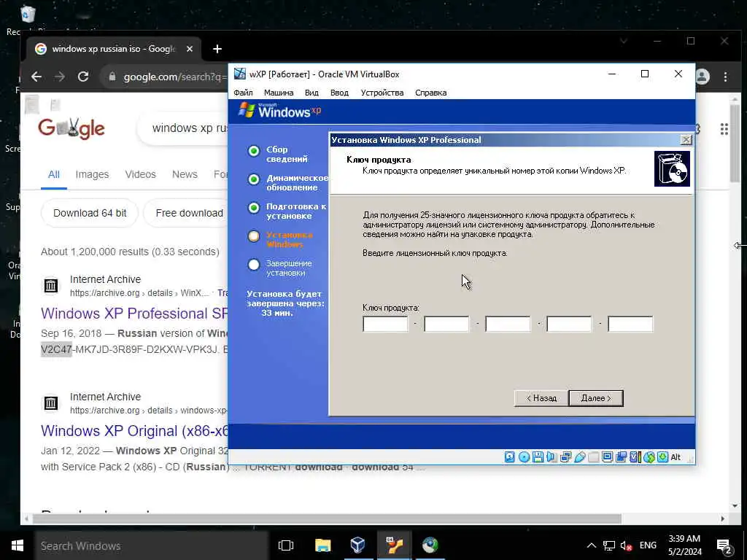The image size is (747, 560).
Task: Close the XP setup dialog with X
Action: [686, 139]
